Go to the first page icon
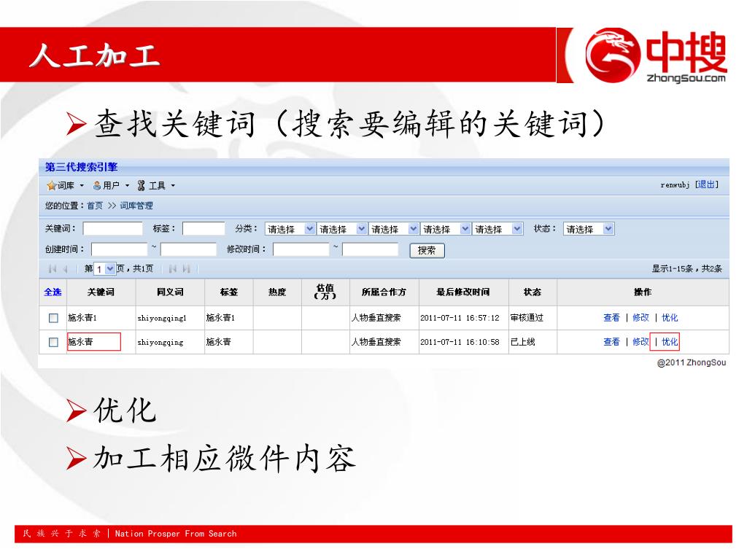The height and width of the screenshot is (560, 747). (52, 269)
